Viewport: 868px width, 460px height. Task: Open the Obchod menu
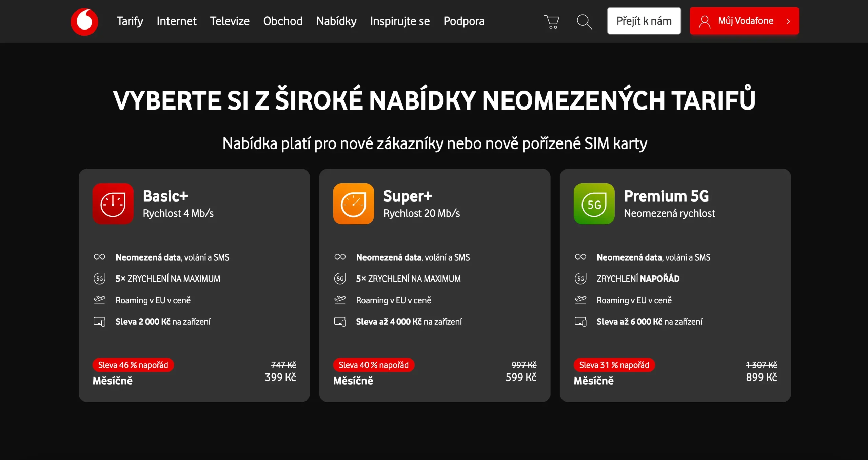pos(283,21)
